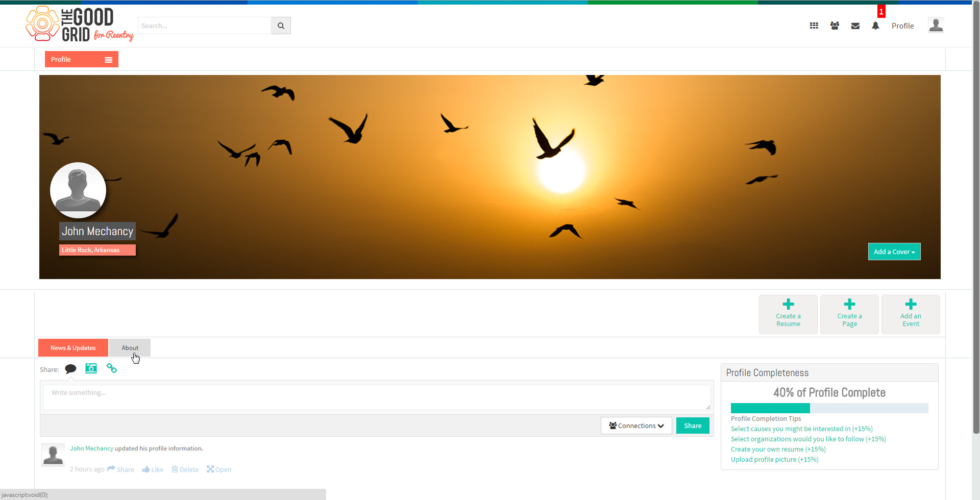Delete the profile update post
Screen dimensions: 980x500
coord(185,469)
